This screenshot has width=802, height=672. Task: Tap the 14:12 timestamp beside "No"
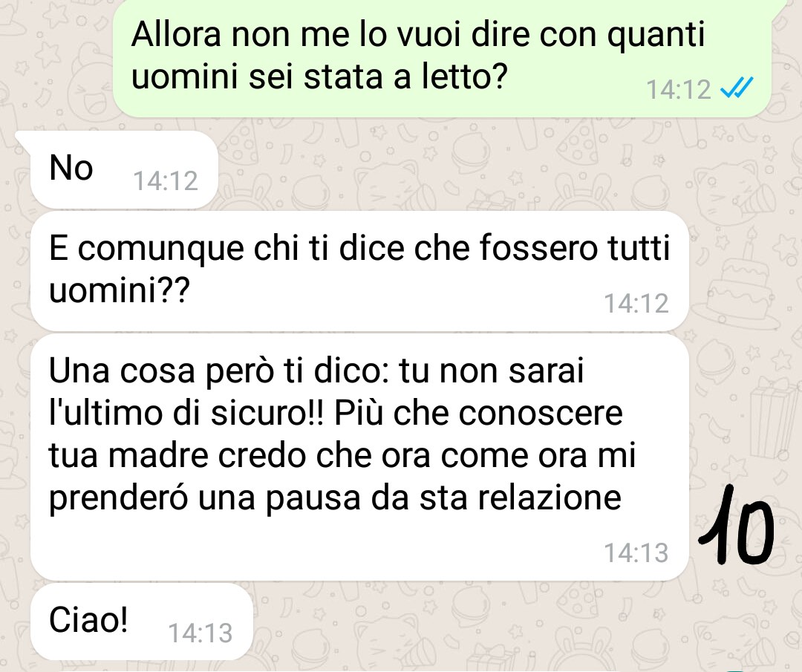pyautogui.click(x=165, y=181)
